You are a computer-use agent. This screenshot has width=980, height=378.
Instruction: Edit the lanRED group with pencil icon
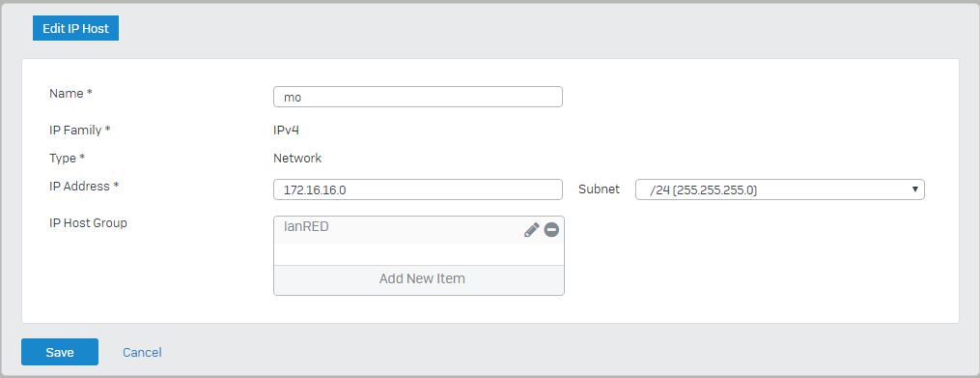531,230
